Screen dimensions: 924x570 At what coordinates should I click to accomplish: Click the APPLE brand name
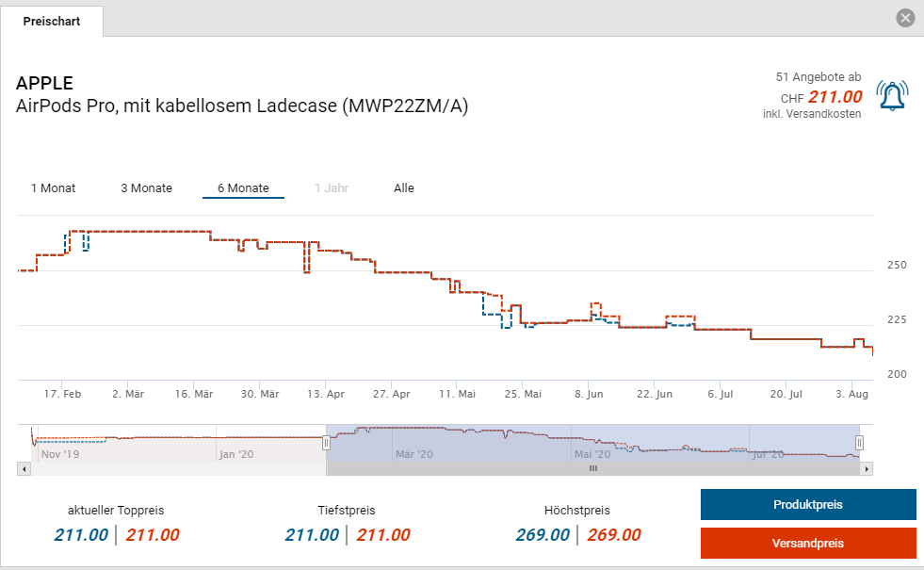pos(45,83)
